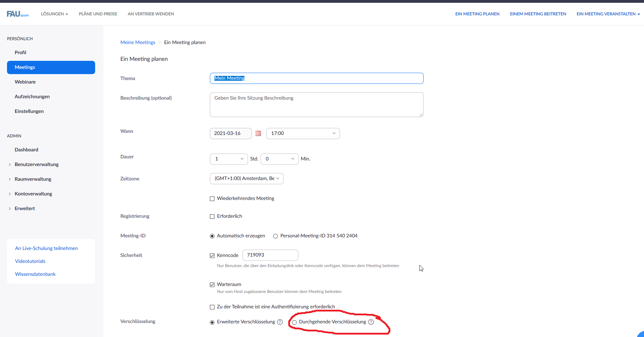Check the Registrierung Erforderlich checkbox
644x337 pixels.
tap(212, 216)
